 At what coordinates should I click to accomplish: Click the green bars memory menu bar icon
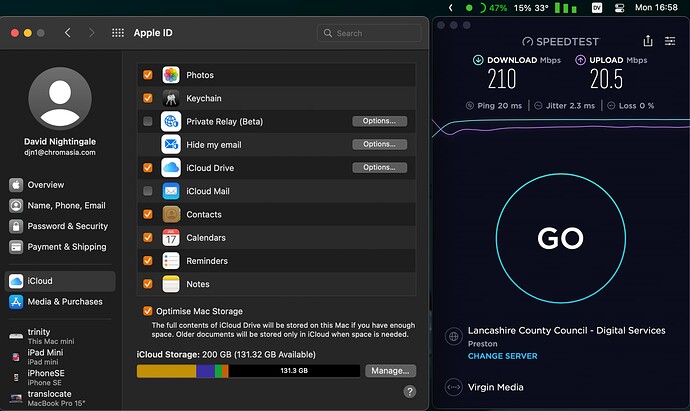(x=566, y=7)
